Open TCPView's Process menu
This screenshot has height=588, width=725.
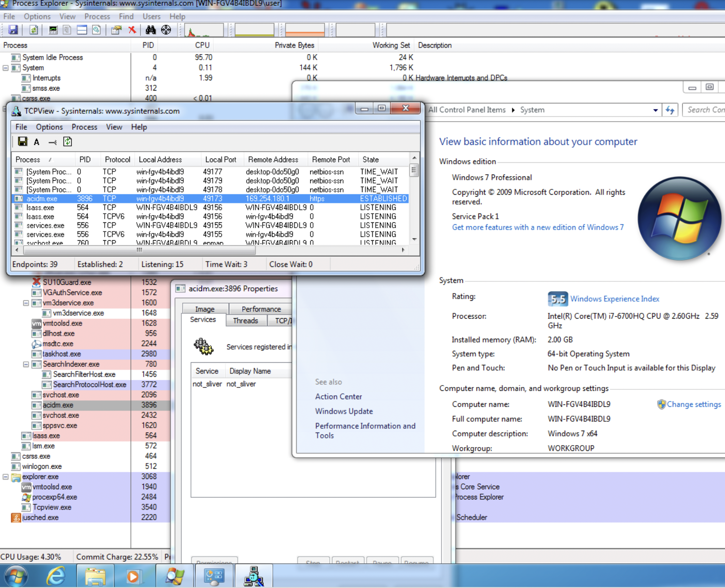pyautogui.click(x=84, y=127)
